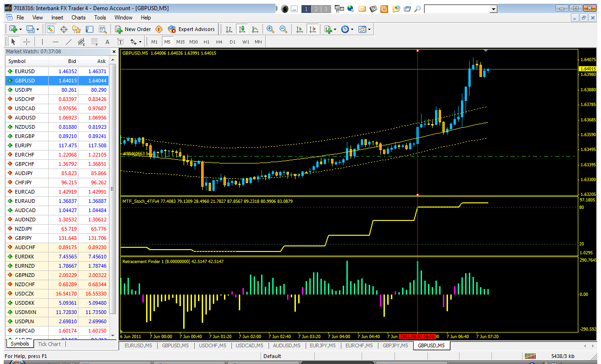Select the USDJPY row in Market Watch
This screenshot has width=601, height=364.
click(x=62, y=90)
